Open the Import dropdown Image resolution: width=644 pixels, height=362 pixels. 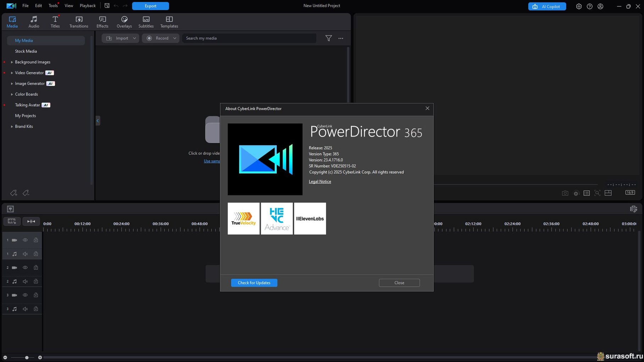coord(120,38)
